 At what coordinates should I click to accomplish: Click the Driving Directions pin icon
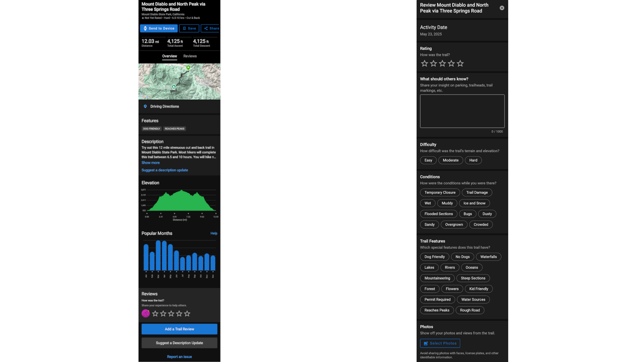tap(145, 107)
